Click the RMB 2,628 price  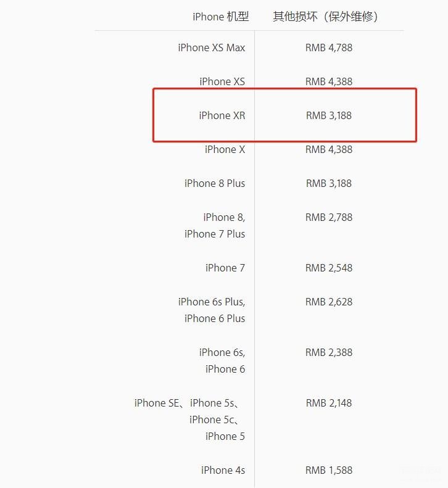point(329,302)
